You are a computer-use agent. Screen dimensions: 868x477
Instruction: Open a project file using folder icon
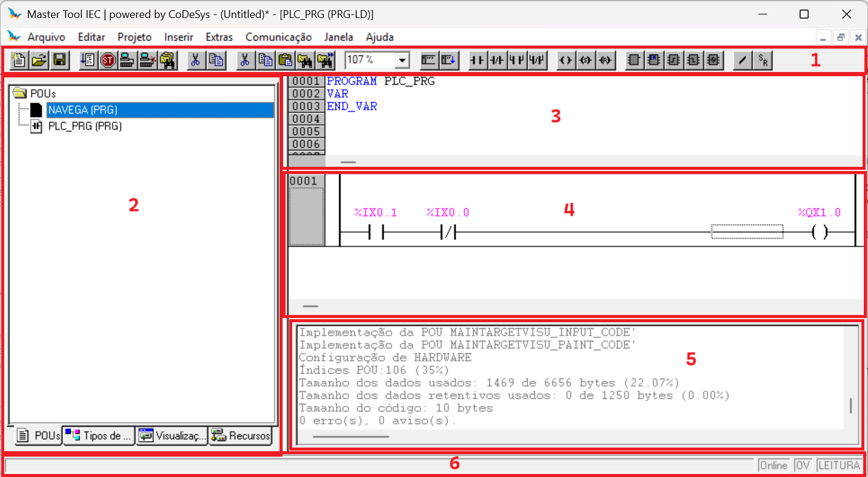point(40,60)
